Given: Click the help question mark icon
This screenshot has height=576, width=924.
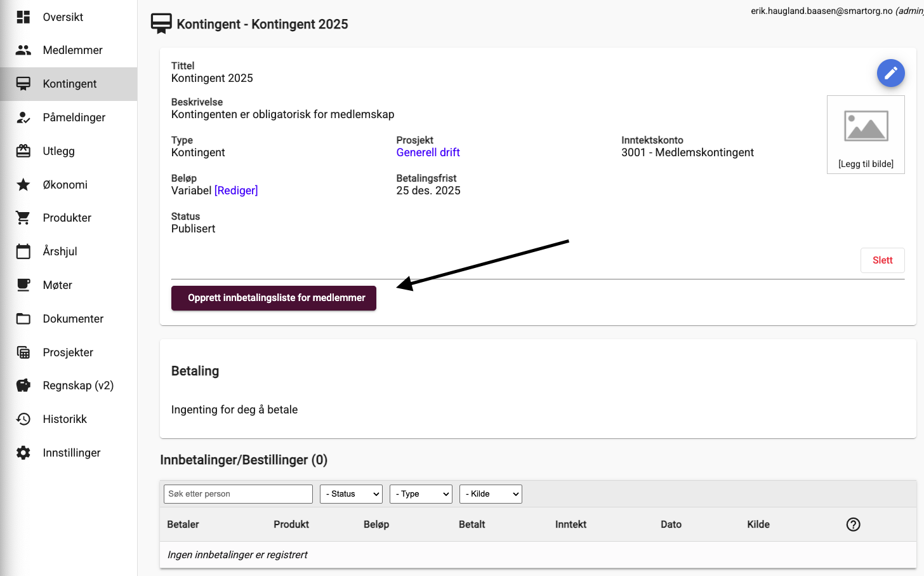Looking at the screenshot, I should pos(853,525).
